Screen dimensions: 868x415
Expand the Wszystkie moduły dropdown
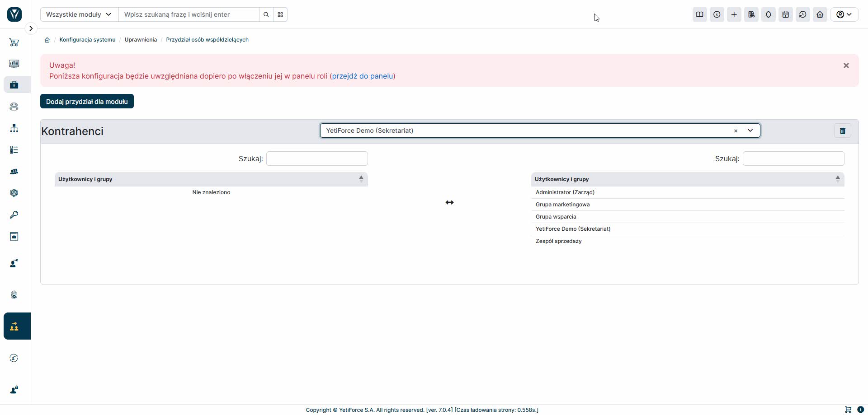coord(79,14)
